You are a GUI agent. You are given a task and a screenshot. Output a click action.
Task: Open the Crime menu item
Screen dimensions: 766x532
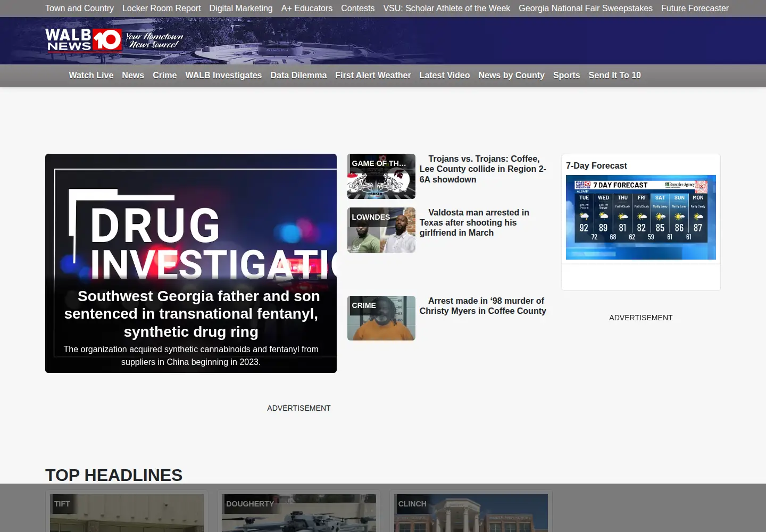click(164, 76)
